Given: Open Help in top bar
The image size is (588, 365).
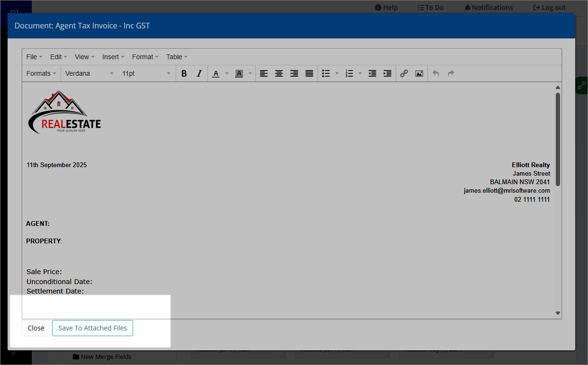Looking at the screenshot, I should coord(386,8).
